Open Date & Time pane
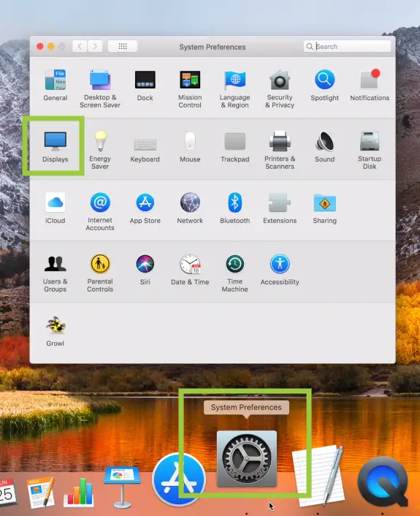The image size is (420, 516). tap(190, 270)
